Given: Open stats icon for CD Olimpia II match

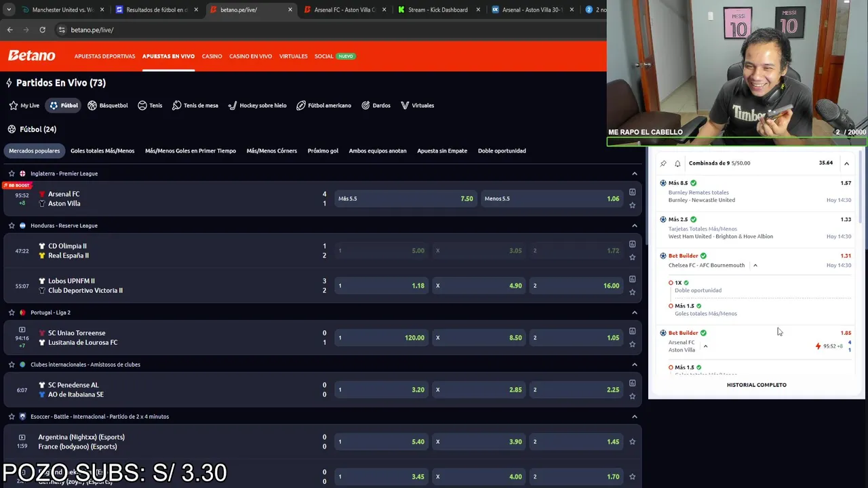Looking at the screenshot, I should pos(632,244).
